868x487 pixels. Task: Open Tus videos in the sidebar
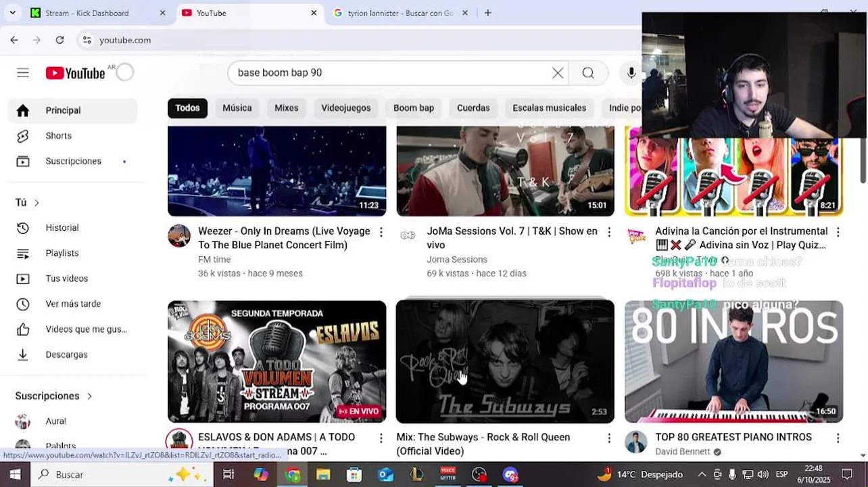tap(72, 279)
